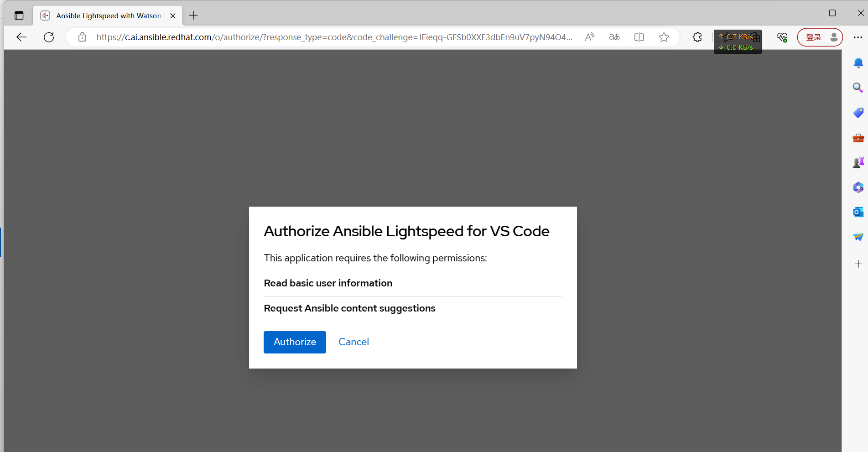868x452 pixels.
Task: Click the Authorize button
Action: pos(295,342)
